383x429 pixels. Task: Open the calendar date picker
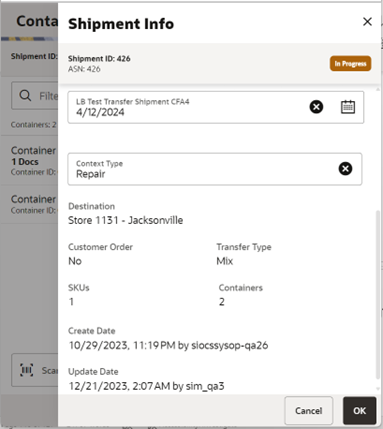click(348, 107)
